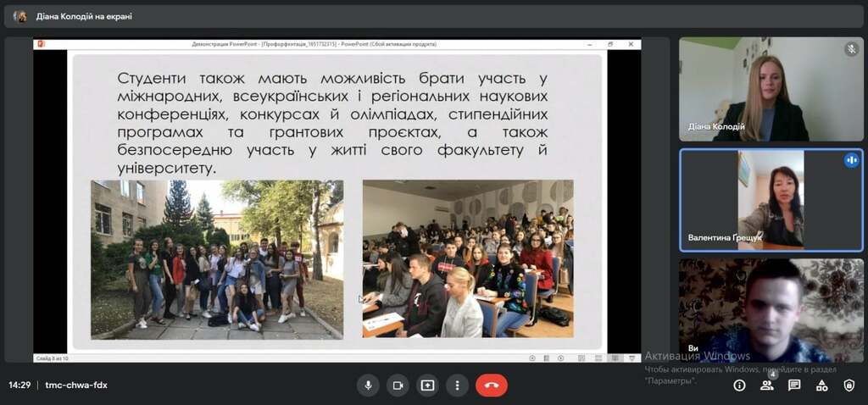Click Валентина Грещук's speaking audio indicator
The height and width of the screenshot is (405, 868).
(x=851, y=160)
